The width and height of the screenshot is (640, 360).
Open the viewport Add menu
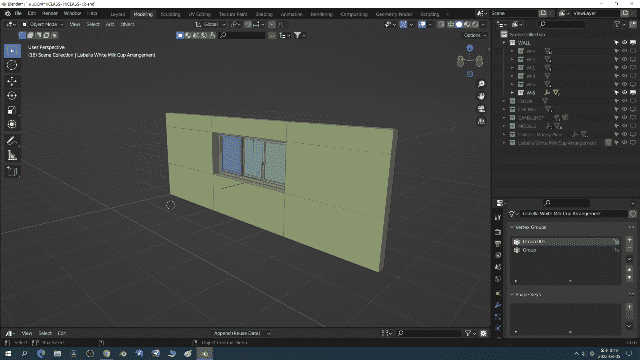110,24
